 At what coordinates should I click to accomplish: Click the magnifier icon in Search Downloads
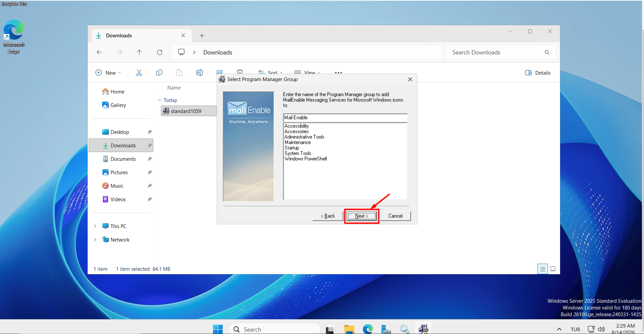point(547,52)
